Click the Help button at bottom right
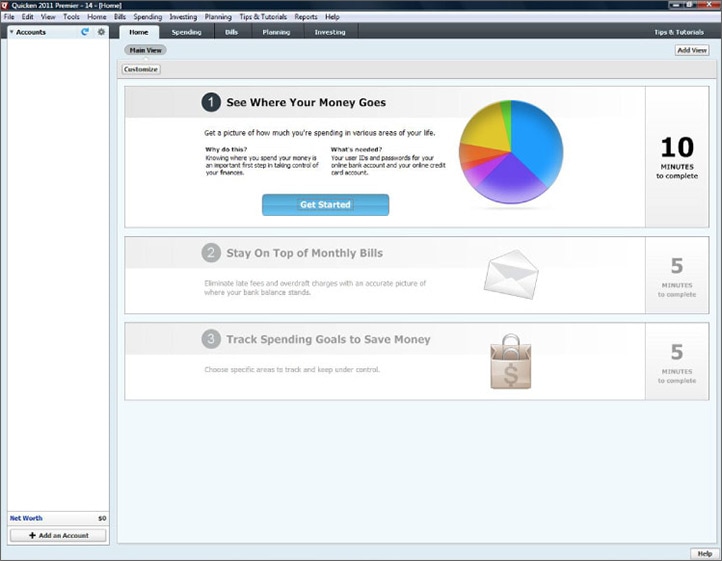This screenshot has width=722, height=561. click(705, 554)
